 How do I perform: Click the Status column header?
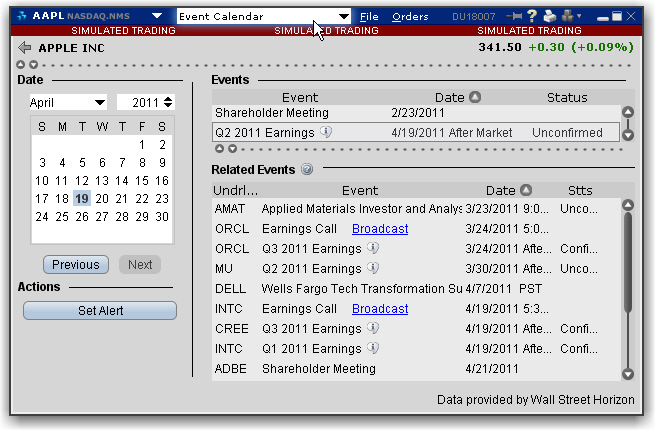click(567, 97)
